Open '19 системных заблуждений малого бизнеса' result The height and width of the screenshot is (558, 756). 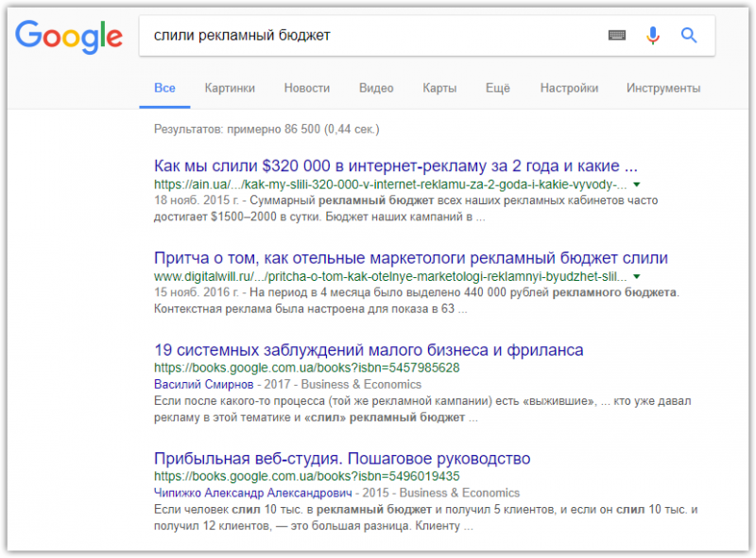tap(369, 350)
